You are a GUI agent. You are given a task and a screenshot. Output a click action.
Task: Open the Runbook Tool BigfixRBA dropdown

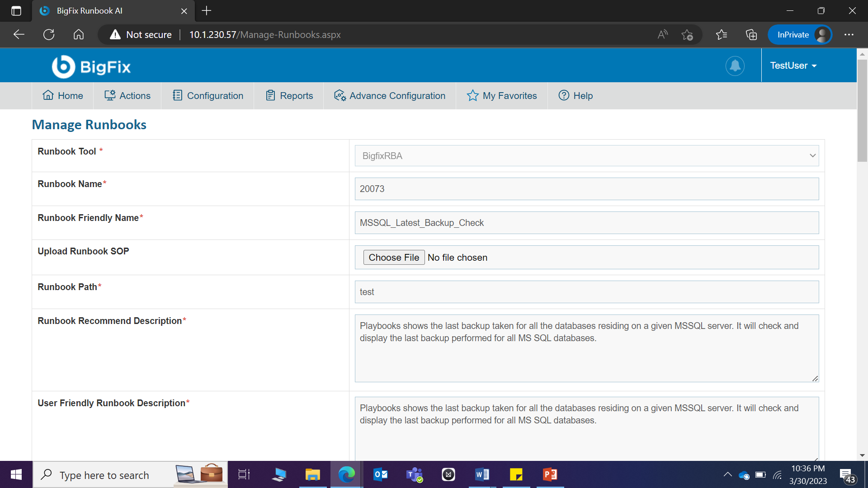pos(586,156)
